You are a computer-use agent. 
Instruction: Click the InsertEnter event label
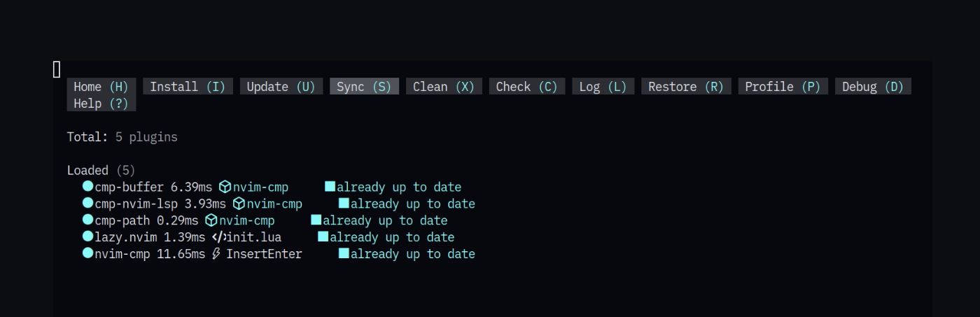point(264,254)
